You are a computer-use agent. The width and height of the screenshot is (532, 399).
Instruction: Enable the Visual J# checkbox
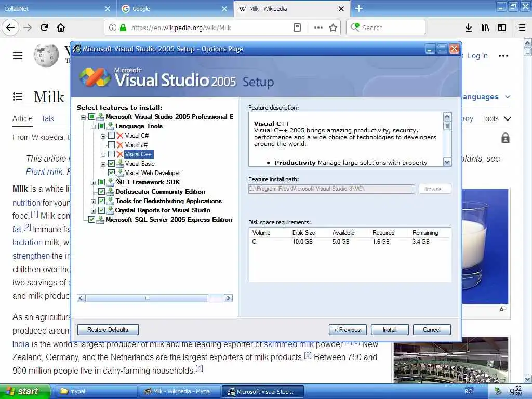111,145
